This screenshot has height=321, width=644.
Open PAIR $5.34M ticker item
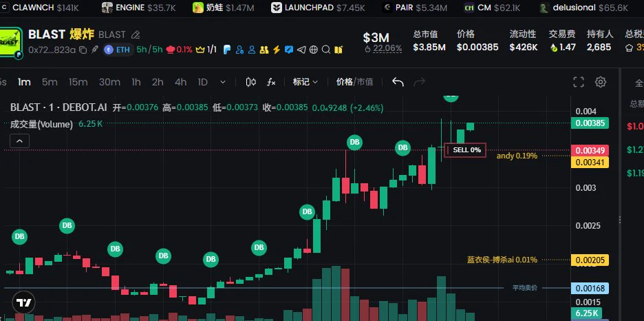(x=416, y=8)
